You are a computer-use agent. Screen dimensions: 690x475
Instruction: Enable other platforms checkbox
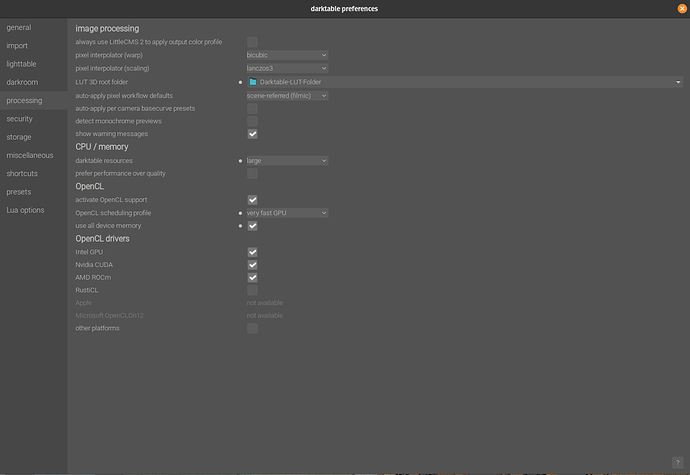point(252,328)
